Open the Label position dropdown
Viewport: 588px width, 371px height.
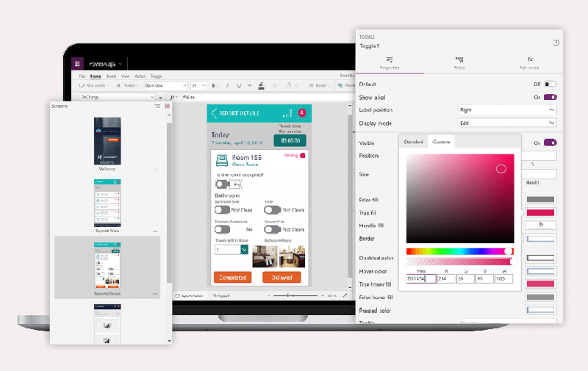(x=508, y=110)
